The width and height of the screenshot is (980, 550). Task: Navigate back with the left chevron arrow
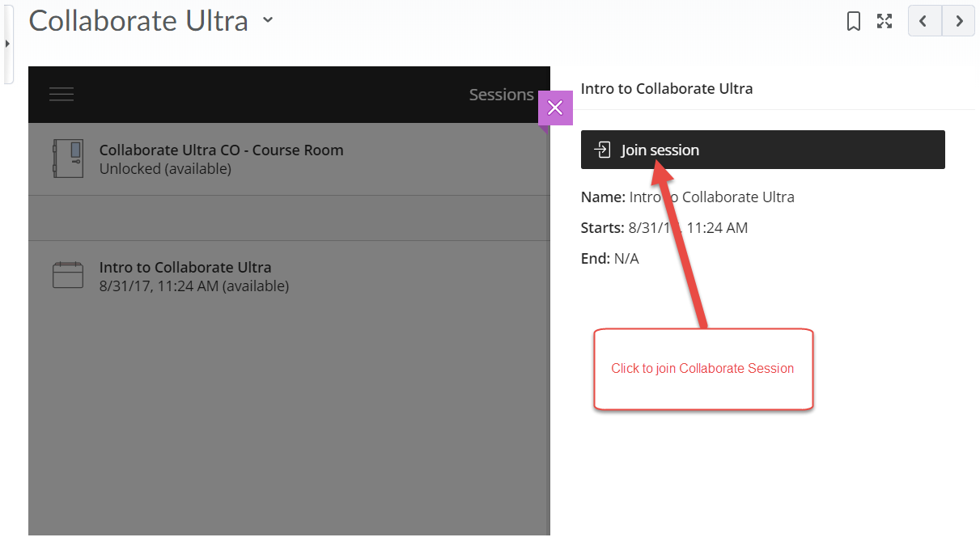pyautogui.click(x=924, y=21)
